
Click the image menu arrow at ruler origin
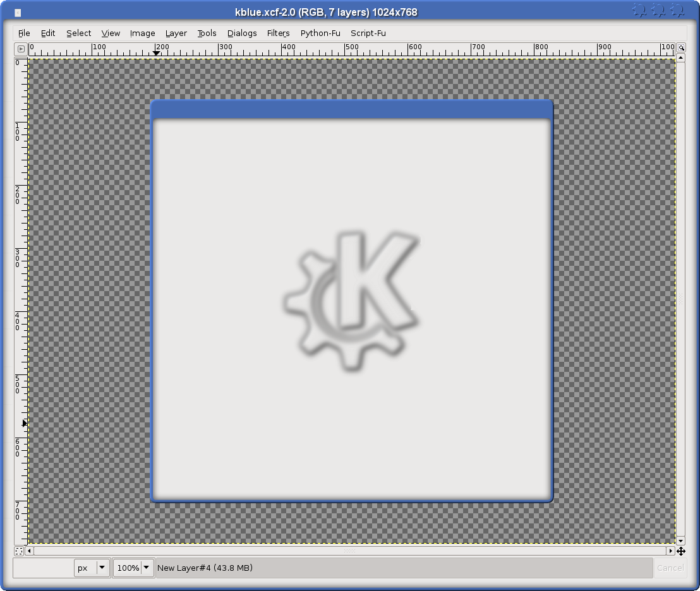(21, 49)
